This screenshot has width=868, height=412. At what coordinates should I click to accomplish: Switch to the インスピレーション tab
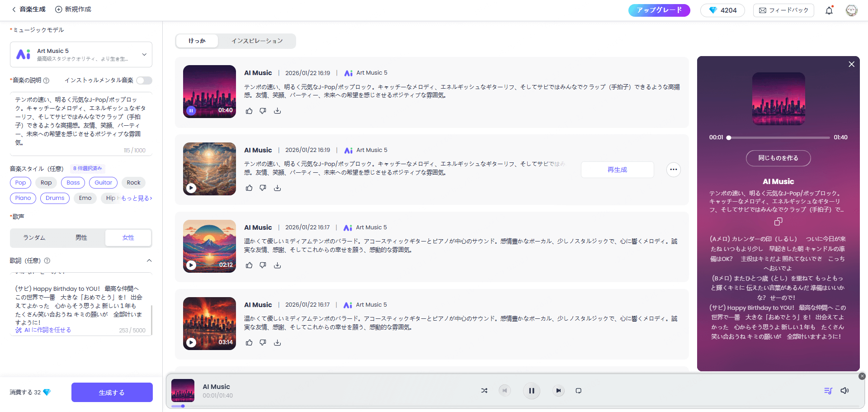256,41
